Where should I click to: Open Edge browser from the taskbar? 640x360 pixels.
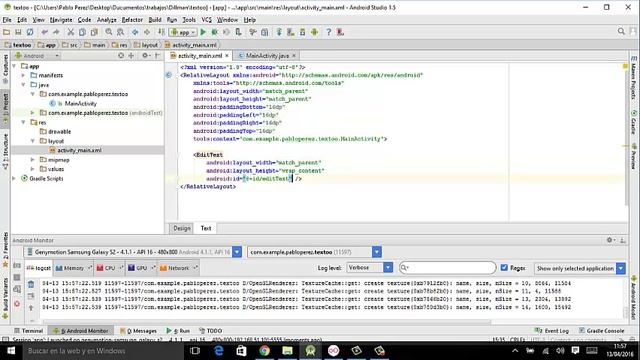pos(219,351)
